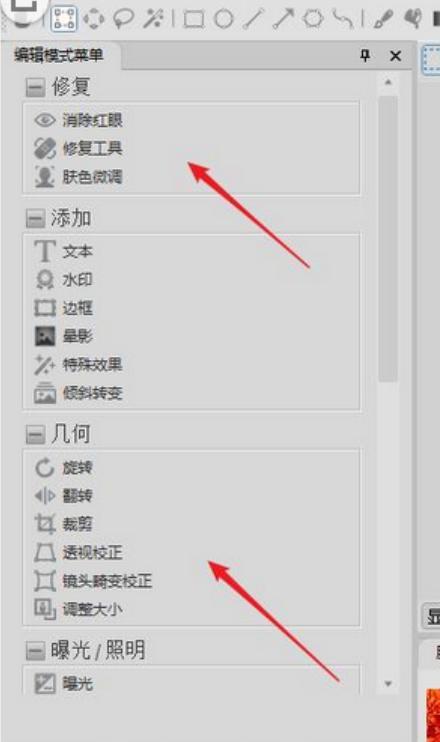
Task: Collapse the 几何 section
Action: click(35, 434)
